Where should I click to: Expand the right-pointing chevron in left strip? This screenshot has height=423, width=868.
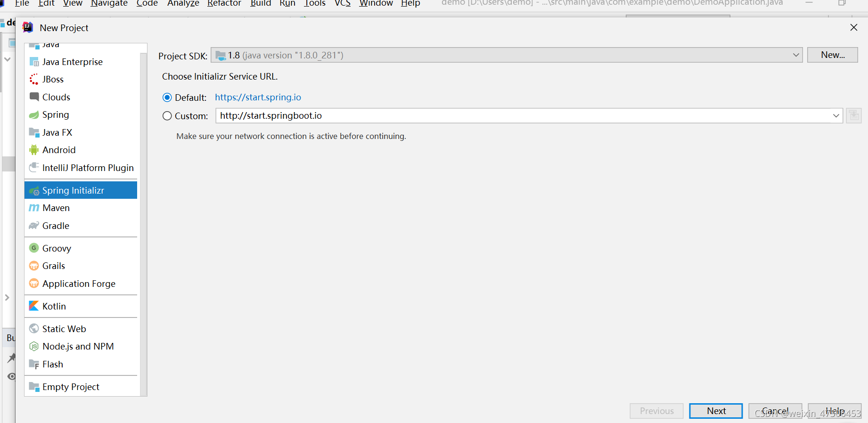(7, 298)
